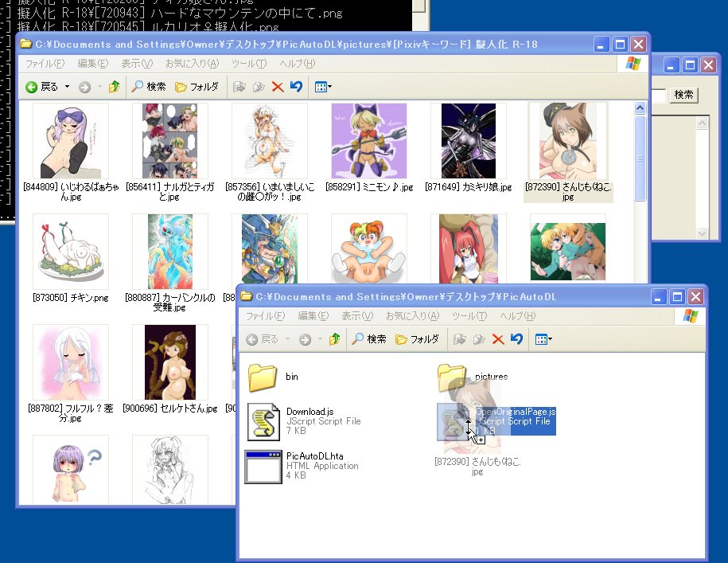This screenshot has width=728, height=563.
Task: Click Back button in the R-18 pictures window
Action: click(42, 87)
